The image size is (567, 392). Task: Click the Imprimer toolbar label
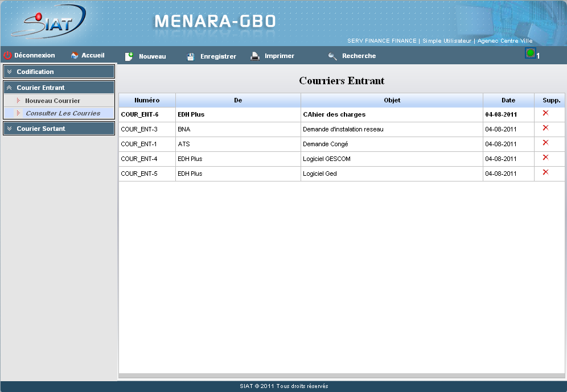(x=279, y=56)
